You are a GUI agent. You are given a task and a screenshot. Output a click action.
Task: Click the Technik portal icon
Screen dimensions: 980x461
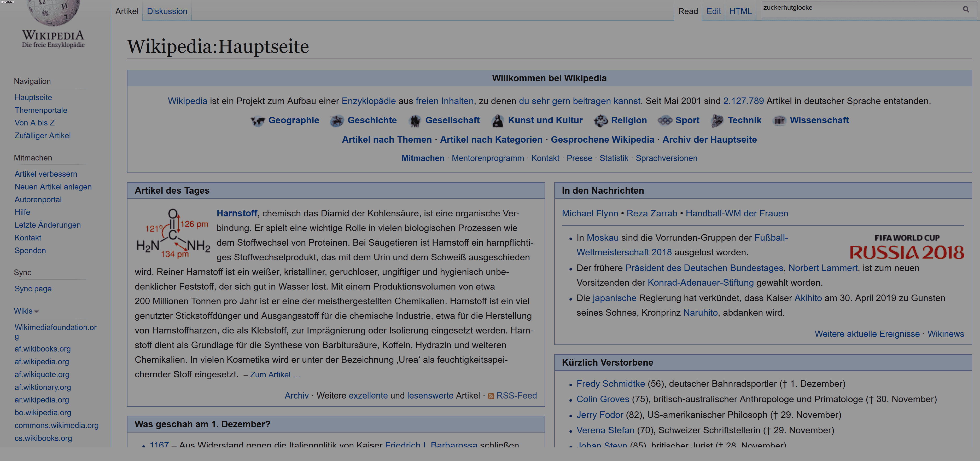tap(717, 121)
